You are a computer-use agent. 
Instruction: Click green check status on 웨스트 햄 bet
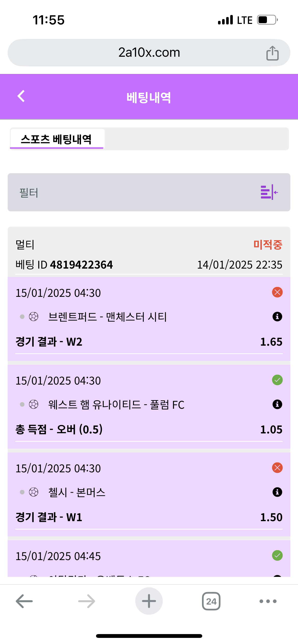pyautogui.click(x=277, y=380)
